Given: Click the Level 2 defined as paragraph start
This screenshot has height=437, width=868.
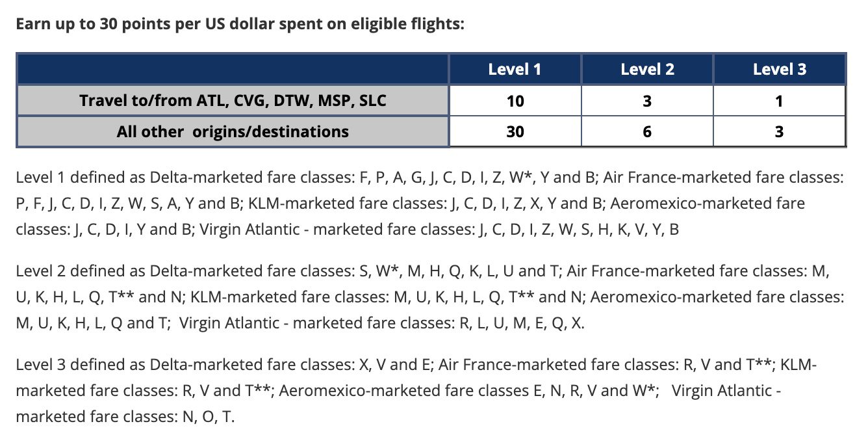Looking at the screenshot, I should [79, 271].
